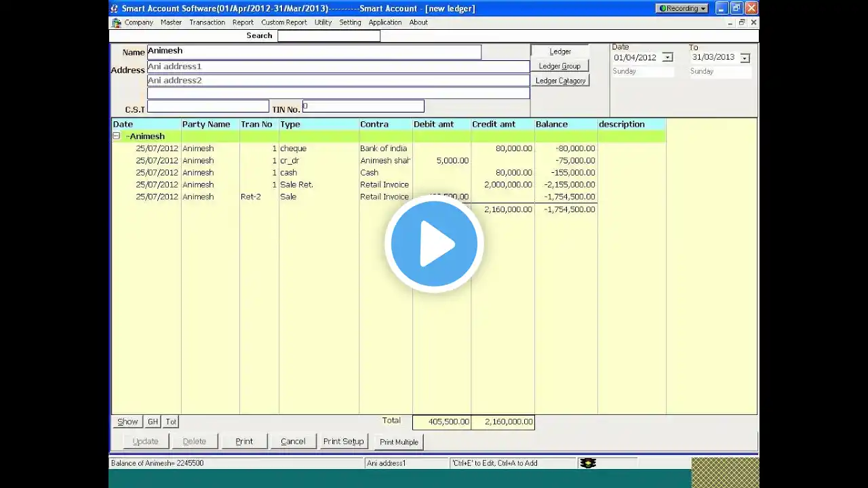Click the -75,000.00 balance cell

[x=566, y=161]
